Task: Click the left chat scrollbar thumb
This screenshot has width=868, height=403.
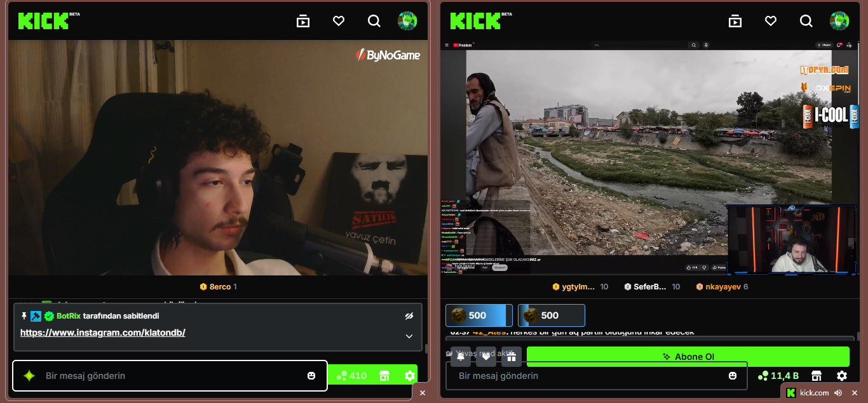Action: (426, 348)
